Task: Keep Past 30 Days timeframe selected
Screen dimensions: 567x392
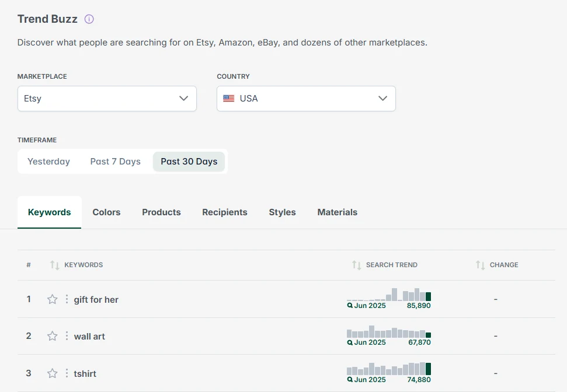Action: (188, 161)
